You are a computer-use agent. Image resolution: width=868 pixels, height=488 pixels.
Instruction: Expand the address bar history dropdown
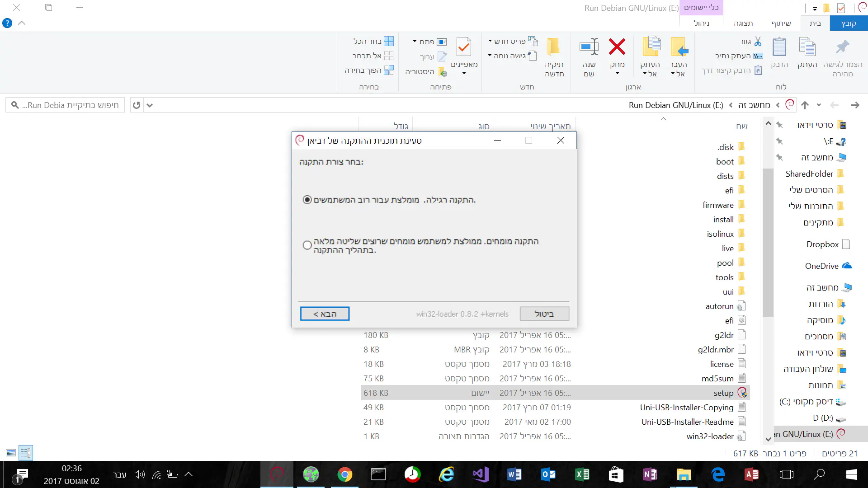(150, 105)
